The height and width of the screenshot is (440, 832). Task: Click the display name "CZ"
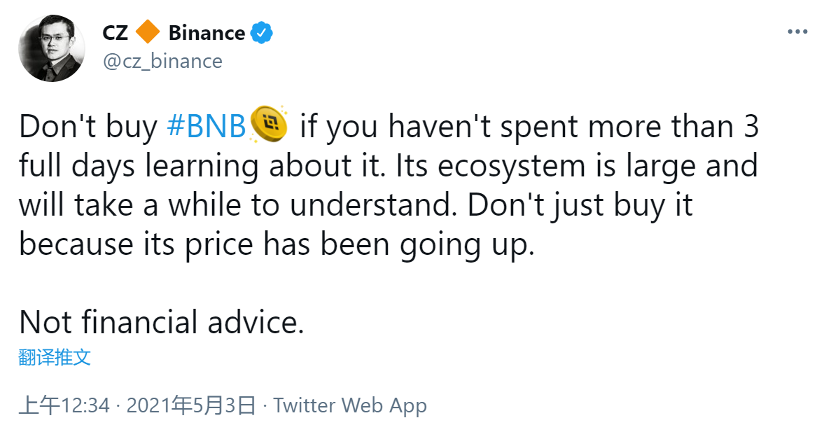click(x=116, y=32)
